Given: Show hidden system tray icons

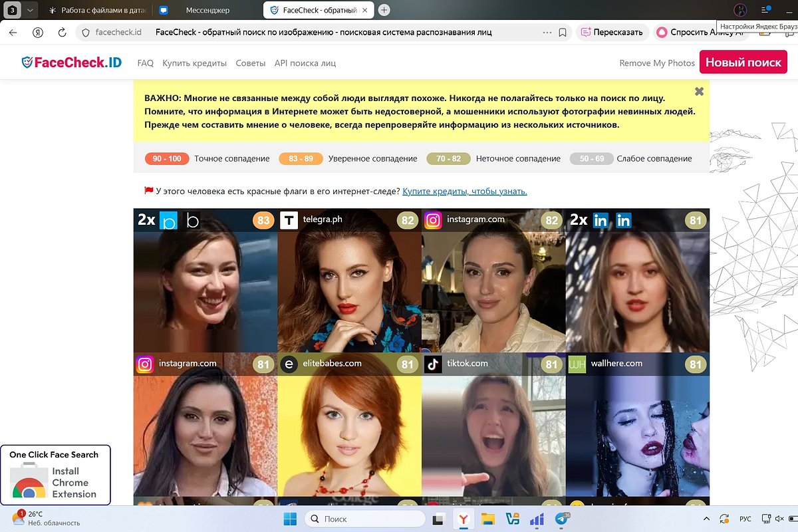Looking at the screenshot, I should click(x=706, y=519).
